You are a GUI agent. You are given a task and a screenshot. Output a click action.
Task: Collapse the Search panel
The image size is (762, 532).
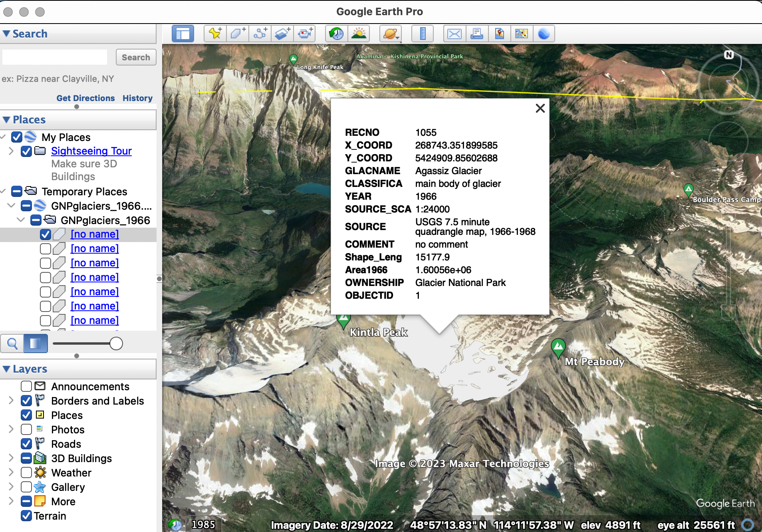click(6, 34)
